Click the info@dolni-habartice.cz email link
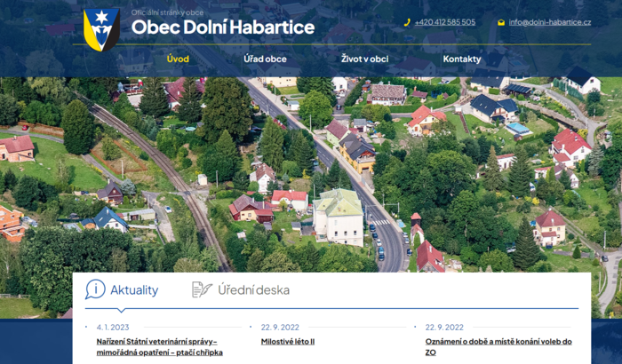Screen dimensions: 622x364 (550, 22)
